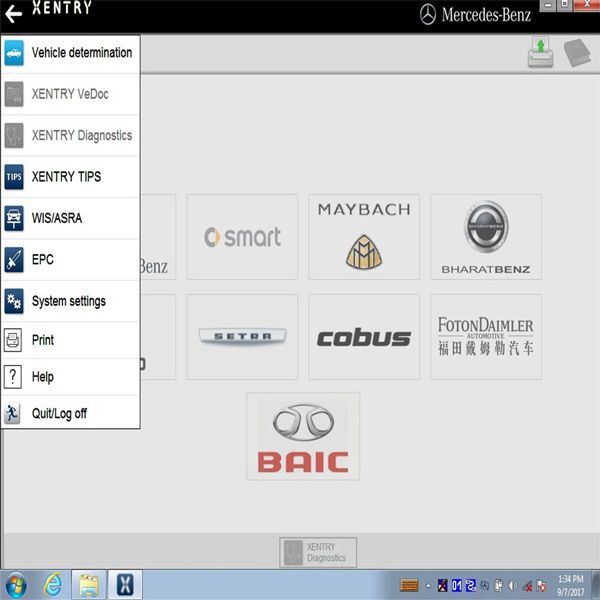Click the XENTRY app icon in the taskbar
Screen dimensions: 600x600
click(x=125, y=585)
